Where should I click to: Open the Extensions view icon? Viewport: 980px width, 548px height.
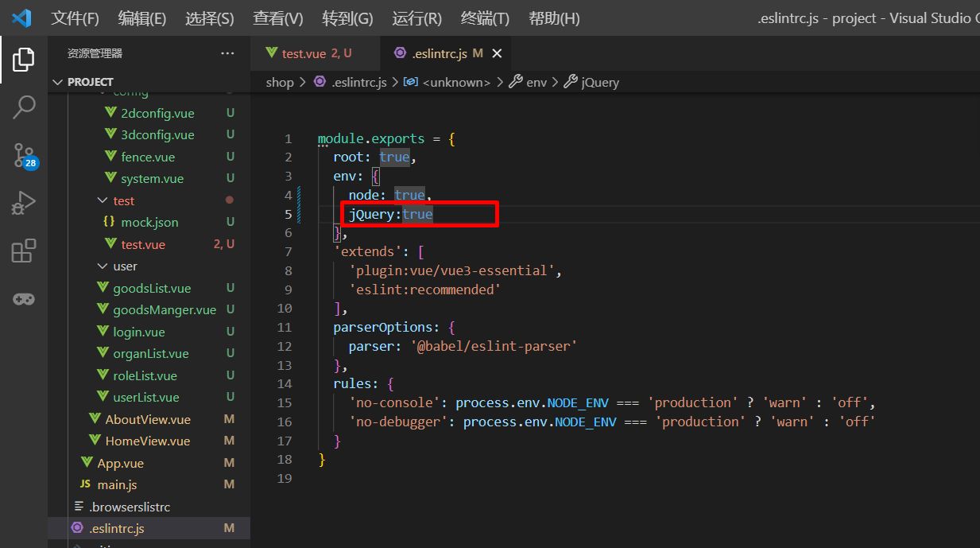click(24, 251)
